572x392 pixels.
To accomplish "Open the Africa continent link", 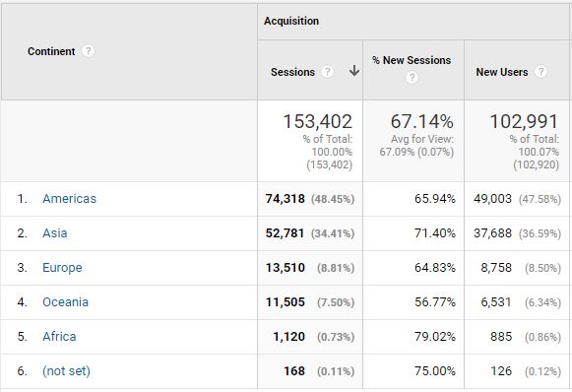I will 59,336.
